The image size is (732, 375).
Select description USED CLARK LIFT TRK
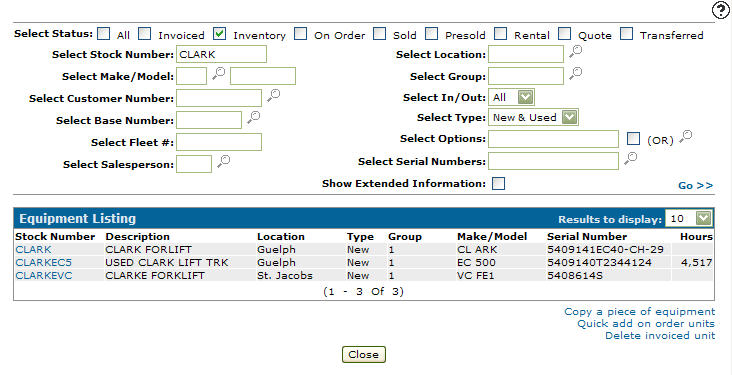[x=167, y=262]
